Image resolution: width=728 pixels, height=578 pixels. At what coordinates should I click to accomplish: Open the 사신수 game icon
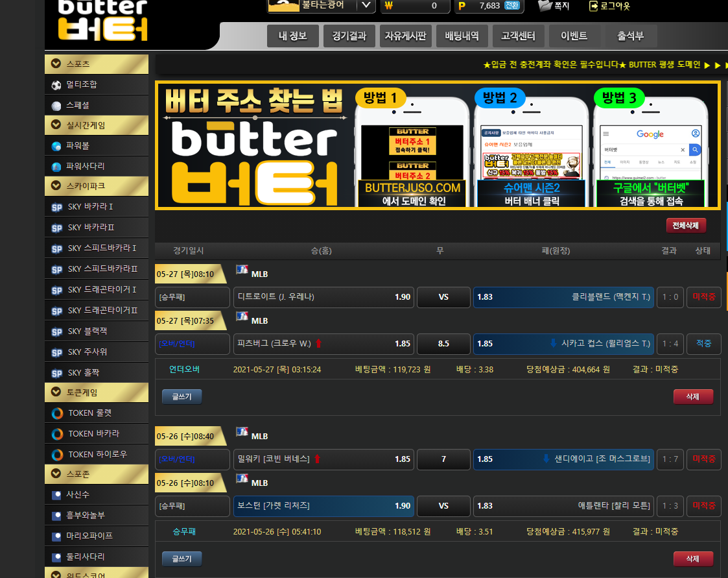56,495
